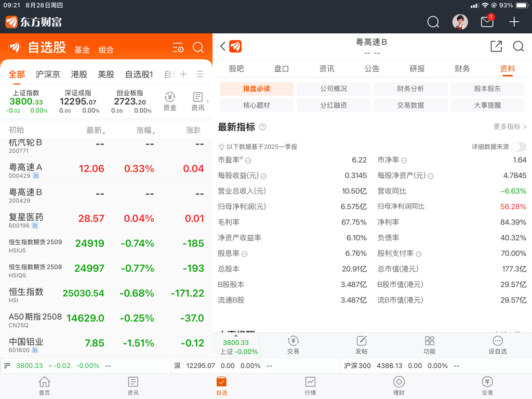The image size is (532, 399).
Task: Search within the 自选股 orange panel
Action: [x=198, y=47]
